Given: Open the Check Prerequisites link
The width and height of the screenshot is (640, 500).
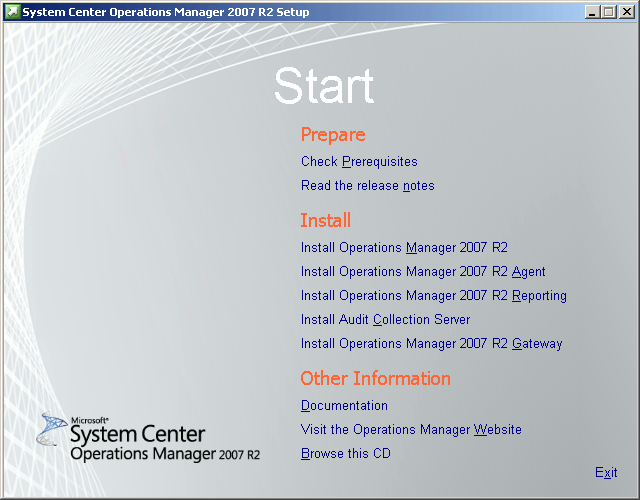Looking at the screenshot, I should tap(359, 162).
